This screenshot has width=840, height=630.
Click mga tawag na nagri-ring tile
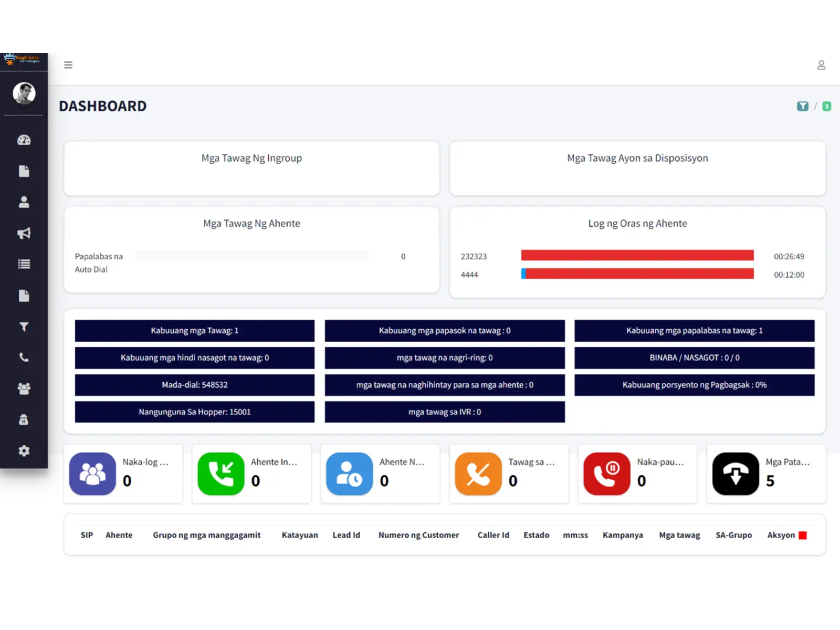click(x=445, y=358)
